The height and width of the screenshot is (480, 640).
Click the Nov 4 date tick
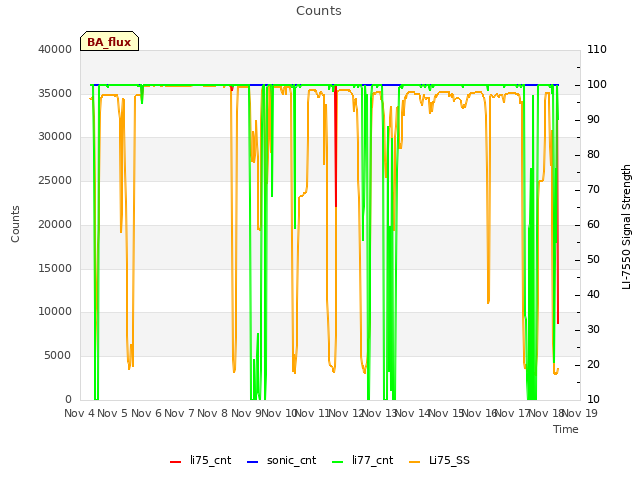tap(79, 413)
